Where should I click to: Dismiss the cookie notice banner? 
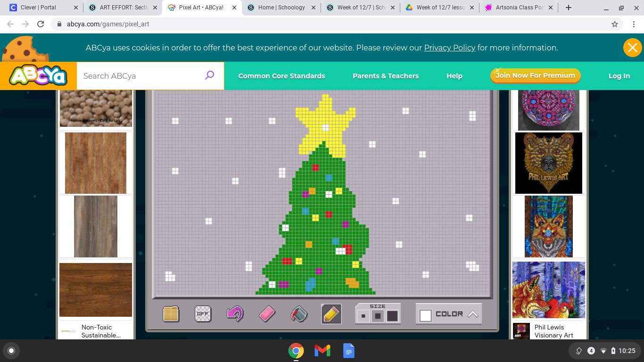click(x=632, y=48)
